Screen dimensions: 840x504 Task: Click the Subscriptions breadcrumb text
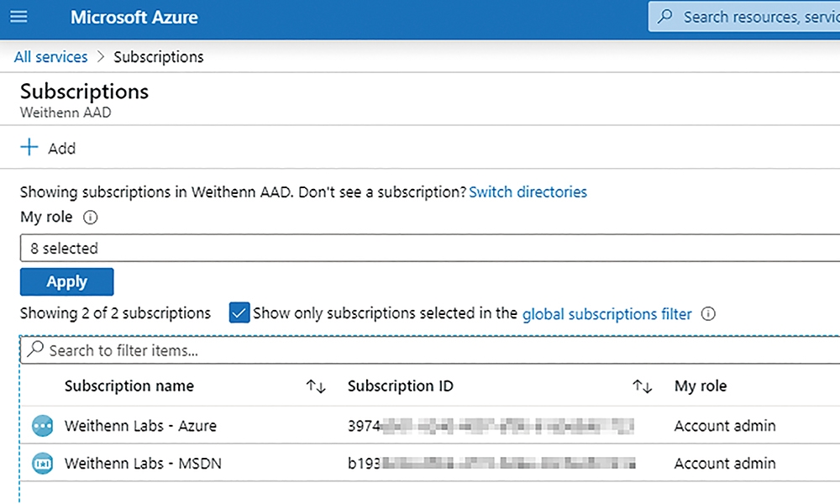[159, 57]
